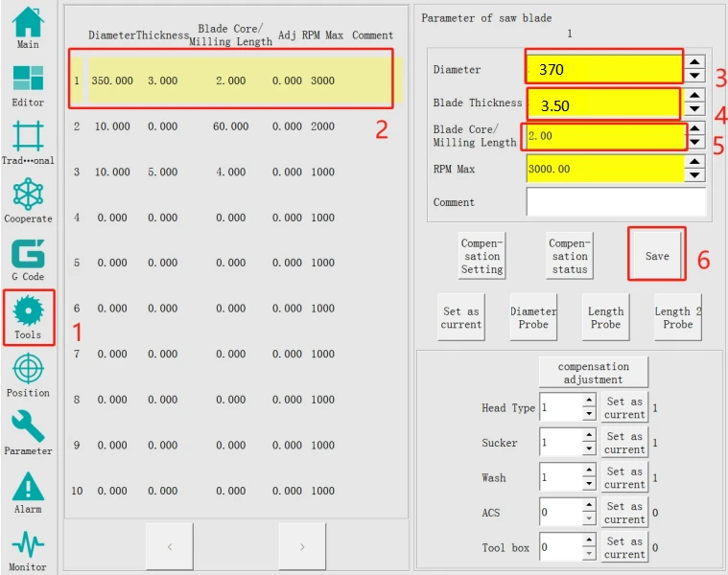Open the Monitor waveform icon

click(28, 550)
